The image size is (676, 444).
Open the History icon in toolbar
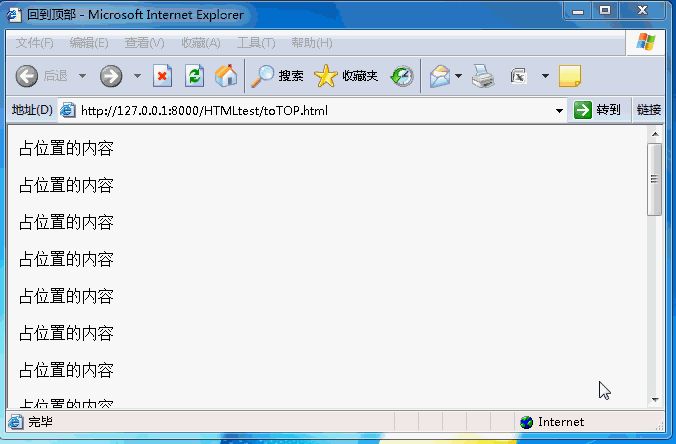[x=402, y=76]
